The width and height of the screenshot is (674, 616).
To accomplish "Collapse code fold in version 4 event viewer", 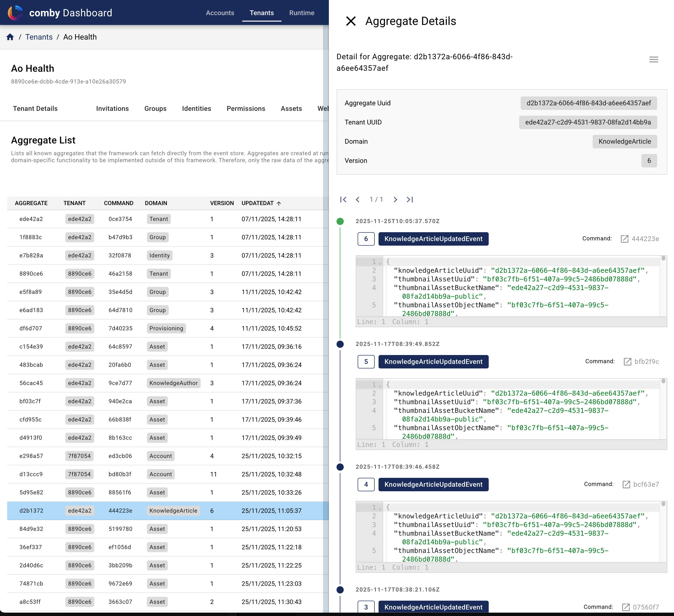I will tap(380, 508).
